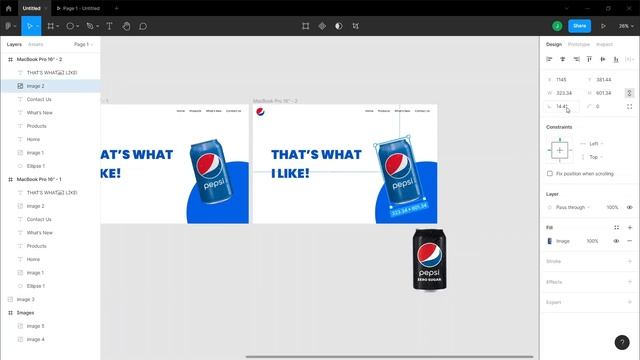Click the Edit object toolbar icon
This screenshot has width=640, height=360.
pyautogui.click(x=305, y=26)
